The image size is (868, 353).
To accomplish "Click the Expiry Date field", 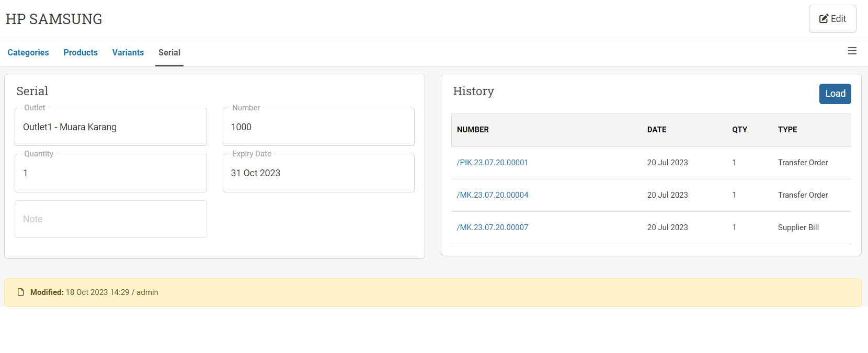I will pyautogui.click(x=318, y=173).
